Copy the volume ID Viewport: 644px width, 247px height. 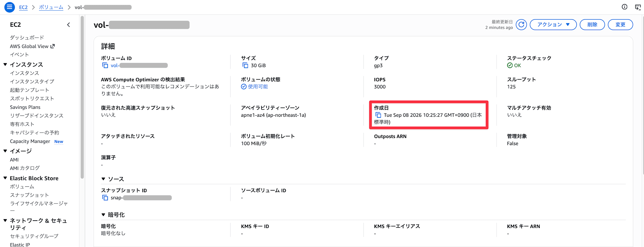click(x=105, y=65)
